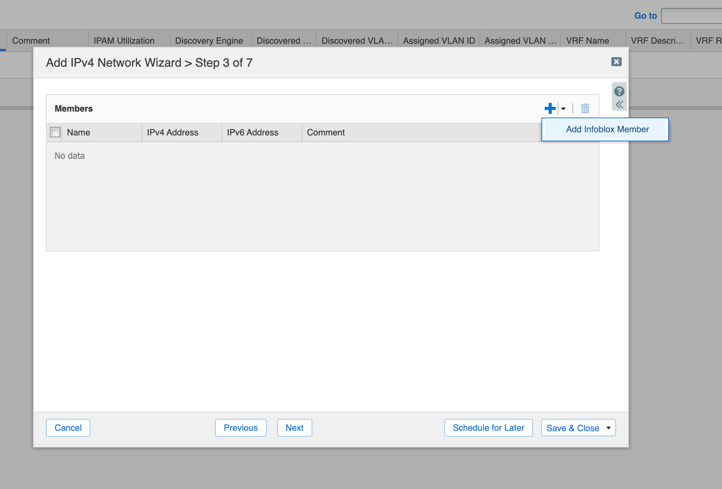Click Save & Close button
Image resolution: width=722 pixels, height=489 pixels.
[x=572, y=428]
